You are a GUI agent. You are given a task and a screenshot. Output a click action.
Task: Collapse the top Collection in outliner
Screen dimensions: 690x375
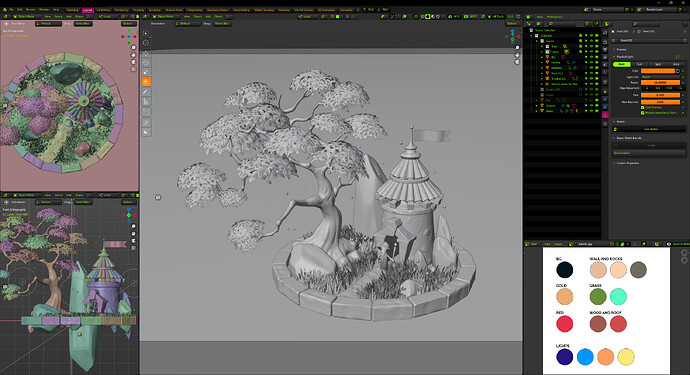point(532,36)
